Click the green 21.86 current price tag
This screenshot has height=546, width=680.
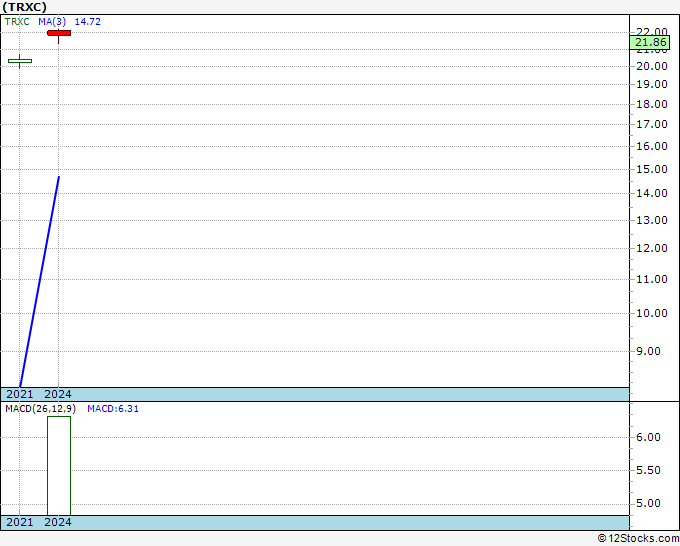(650, 42)
